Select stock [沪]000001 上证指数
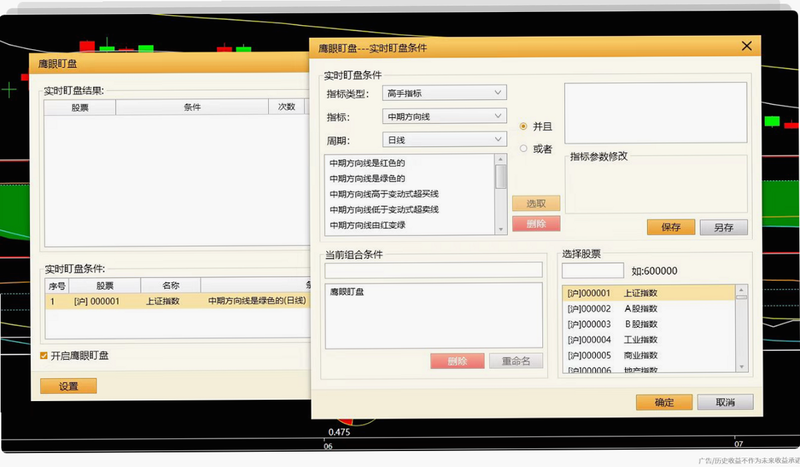Viewport: 800px width, 467px height. coord(648,293)
